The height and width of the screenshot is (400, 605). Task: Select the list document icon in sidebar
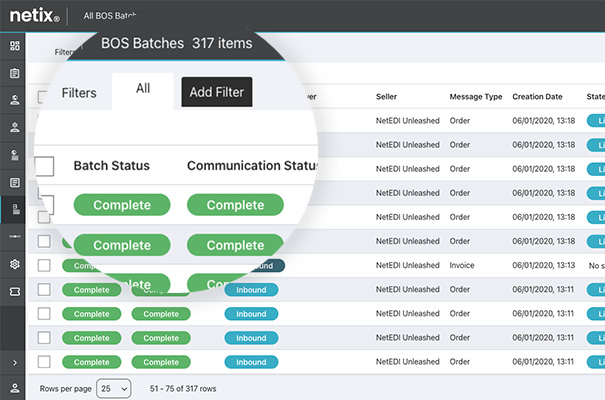[x=15, y=182]
